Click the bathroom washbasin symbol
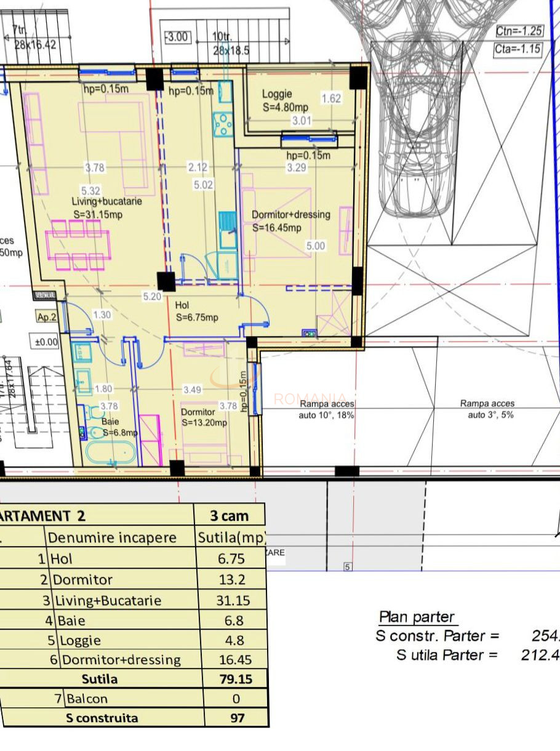The height and width of the screenshot is (751, 560). pos(83,382)
